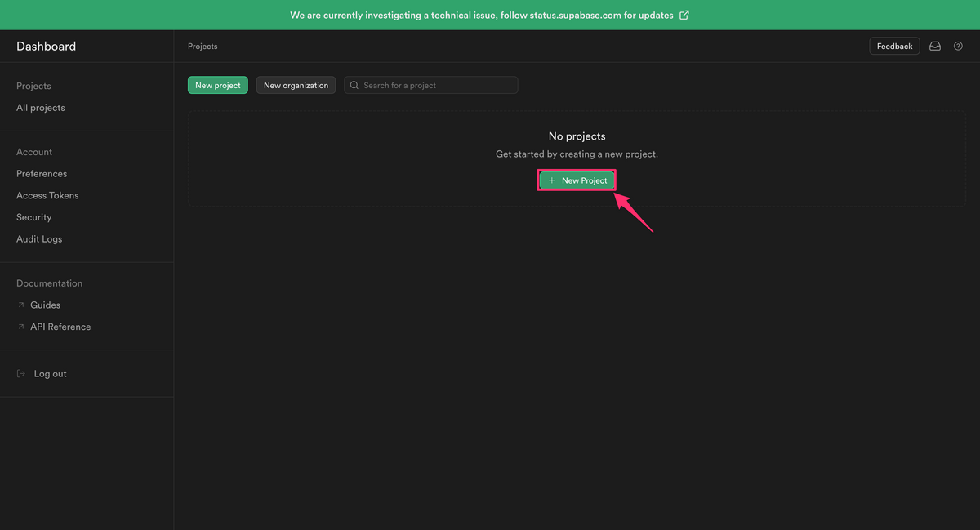Viewport: 980px width, 530px height.
Task: Open the Security page
Action: tap(34, 217)
